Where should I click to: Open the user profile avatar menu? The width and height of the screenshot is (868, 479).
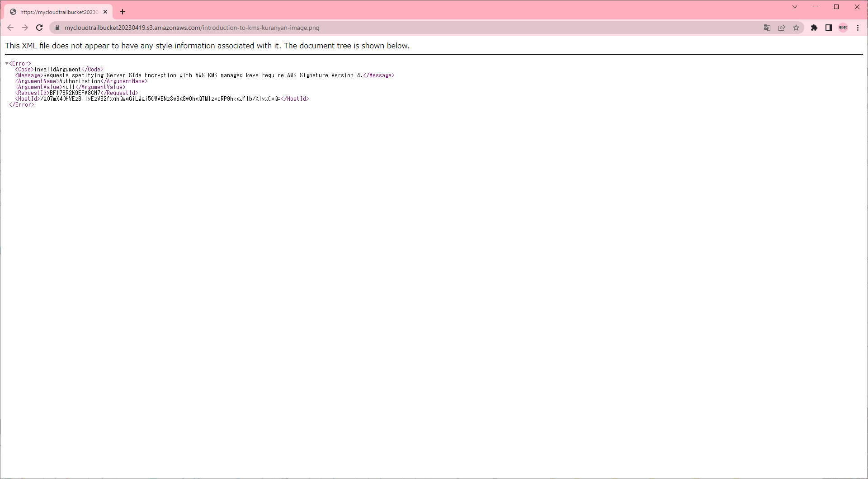pos(843,28)
